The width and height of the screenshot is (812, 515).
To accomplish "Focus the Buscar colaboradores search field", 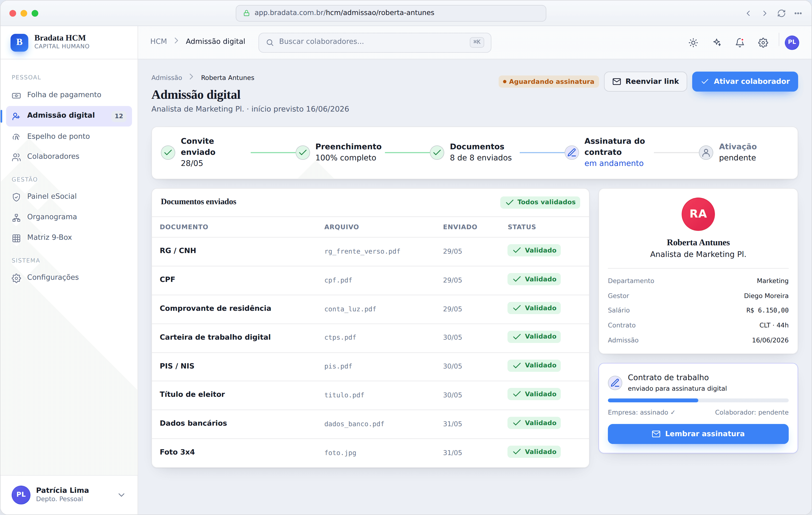I will click(374, 42).
